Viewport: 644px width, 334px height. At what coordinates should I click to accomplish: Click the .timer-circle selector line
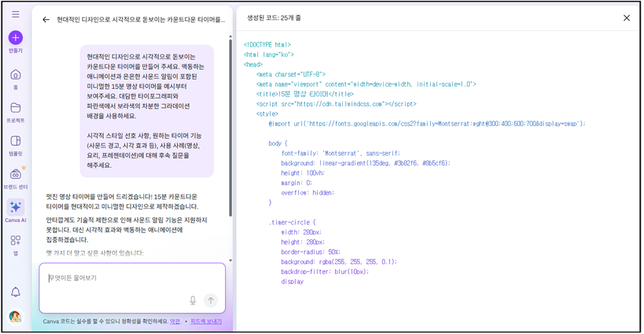point(292,223)
